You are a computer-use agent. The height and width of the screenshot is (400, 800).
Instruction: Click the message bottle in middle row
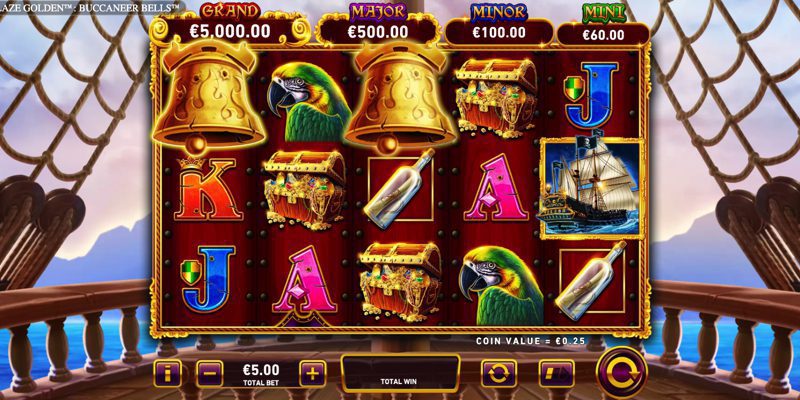[401, 189]
